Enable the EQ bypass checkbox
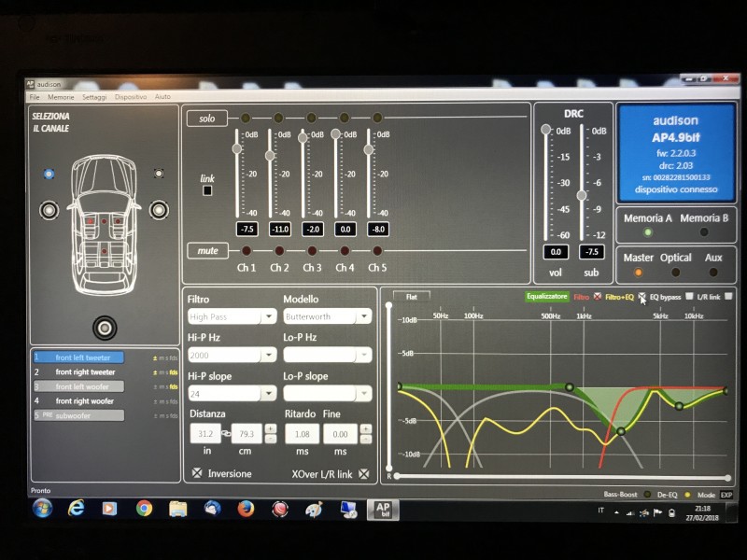Screen dimensions: 747x560 (689, 296)
